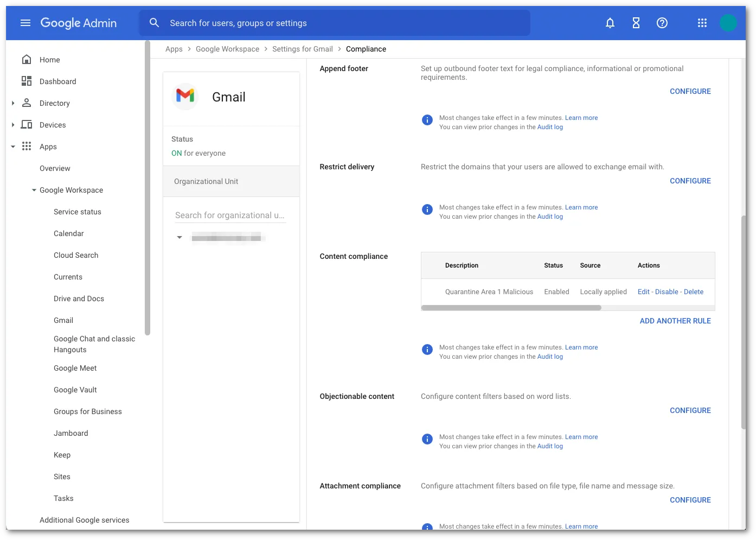Screen dimensions: 756x540
Task: Expand the organizational unit tree arrow
Action: (180, 237)
